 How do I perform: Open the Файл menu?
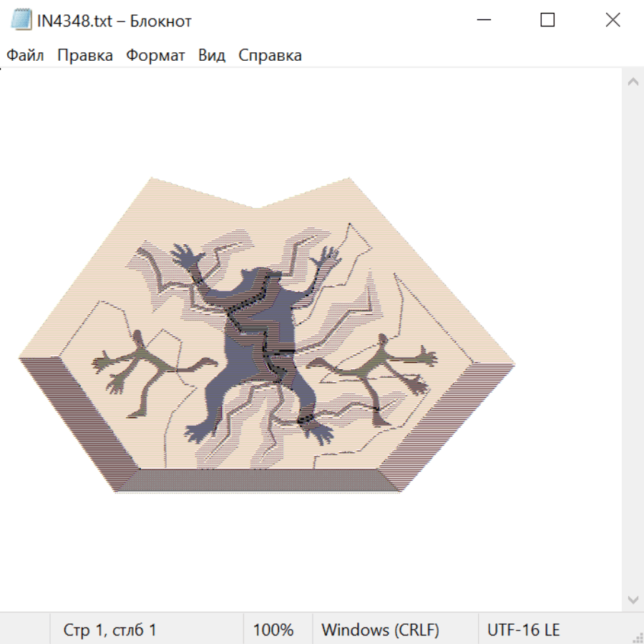tap(25, 56)
